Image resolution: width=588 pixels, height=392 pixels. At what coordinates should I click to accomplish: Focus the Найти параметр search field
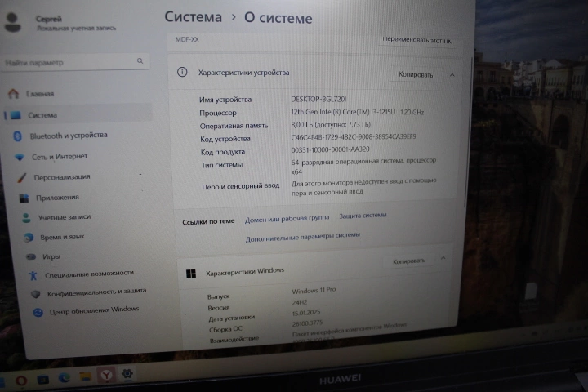[x=76, y=62]
